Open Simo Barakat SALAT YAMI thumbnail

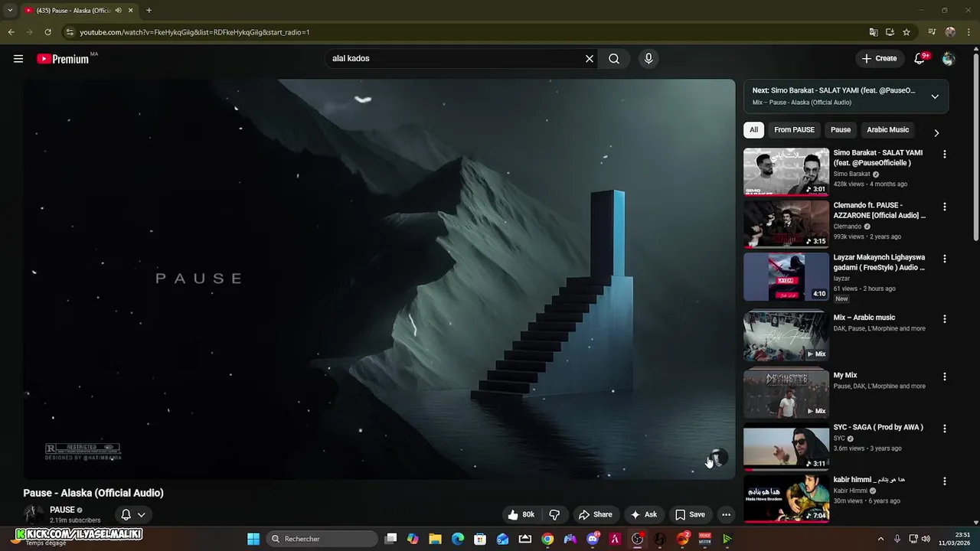point(786,171)
